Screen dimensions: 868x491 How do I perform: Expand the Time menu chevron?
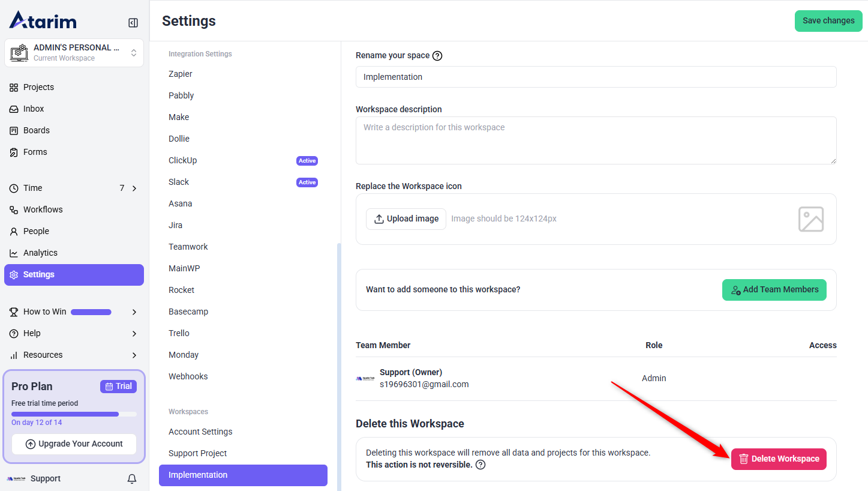tap(134, 188)
